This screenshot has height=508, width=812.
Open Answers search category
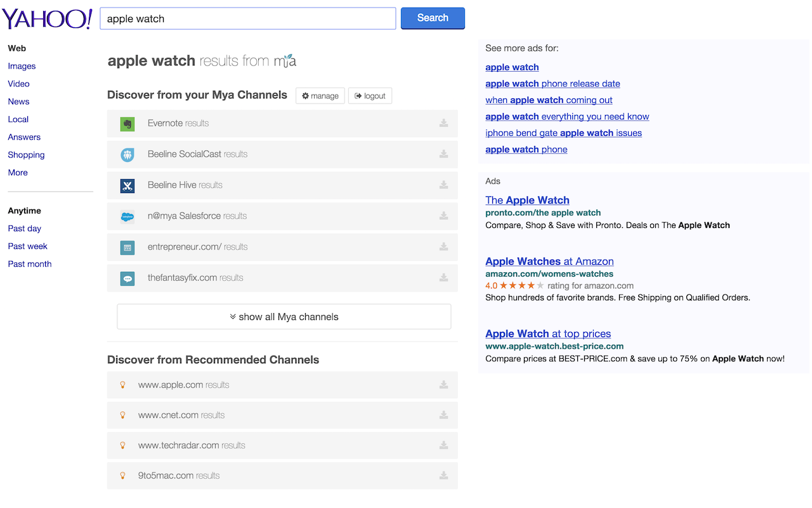click(24, 137)
